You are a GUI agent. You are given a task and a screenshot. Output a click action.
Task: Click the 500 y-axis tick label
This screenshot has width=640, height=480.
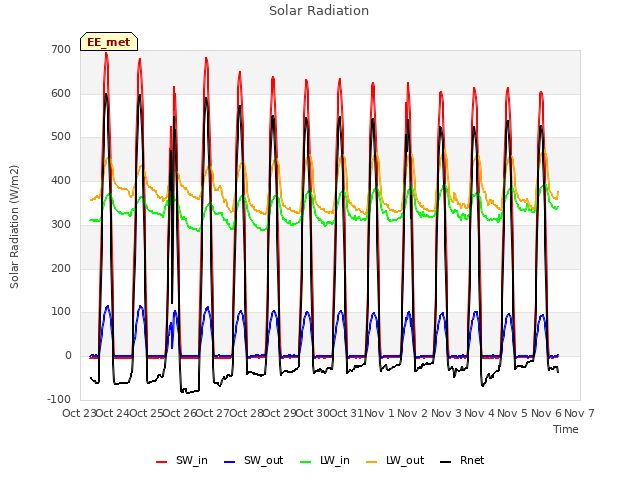coord(61,137)
